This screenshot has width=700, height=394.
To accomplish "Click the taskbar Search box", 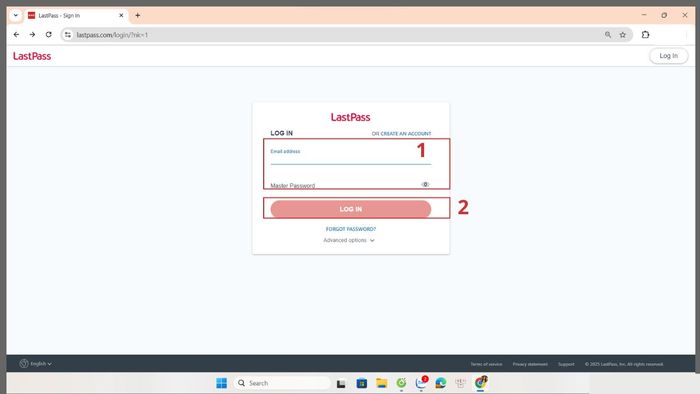I will point(282,383).
